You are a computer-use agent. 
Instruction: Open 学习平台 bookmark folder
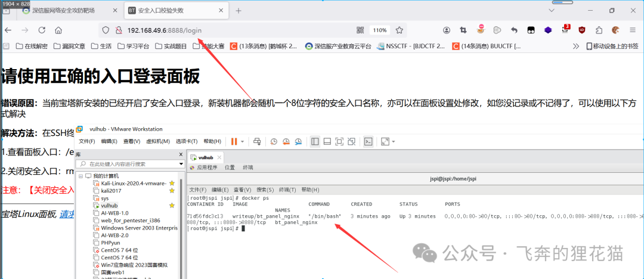pyautogui.click(x=134, y=46)
